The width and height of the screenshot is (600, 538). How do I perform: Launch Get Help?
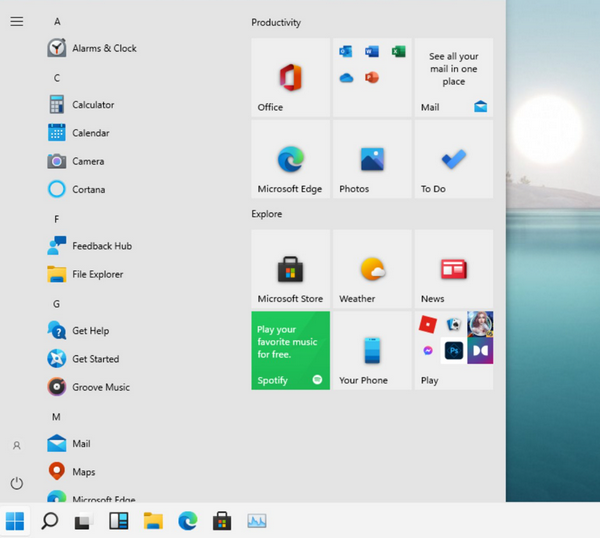(x=78, y=330)
